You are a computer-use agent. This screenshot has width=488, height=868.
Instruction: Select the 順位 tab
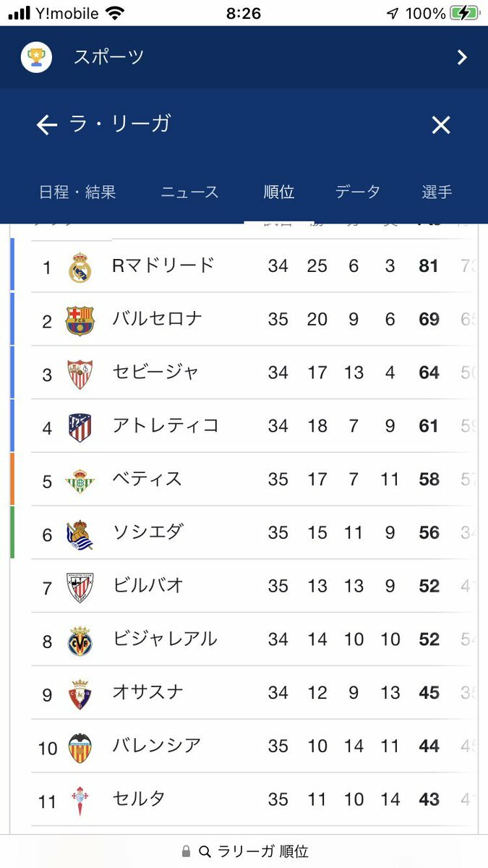click(x=279, y=192)
